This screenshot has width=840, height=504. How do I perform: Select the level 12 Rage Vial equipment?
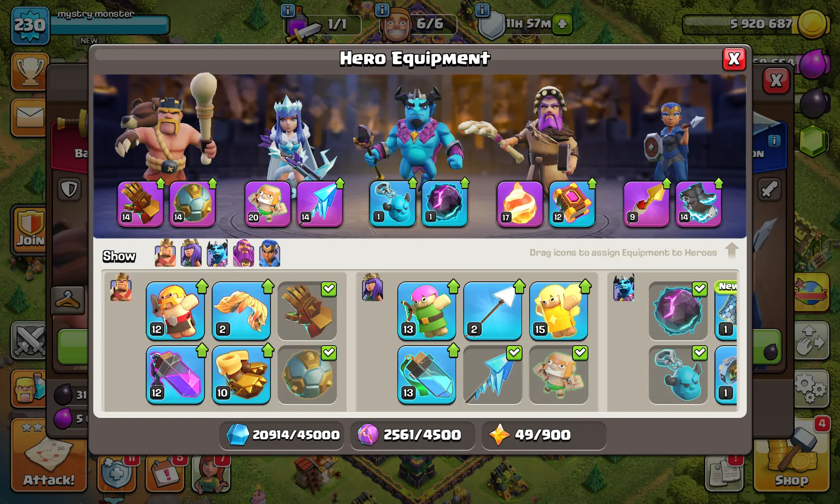175,375
